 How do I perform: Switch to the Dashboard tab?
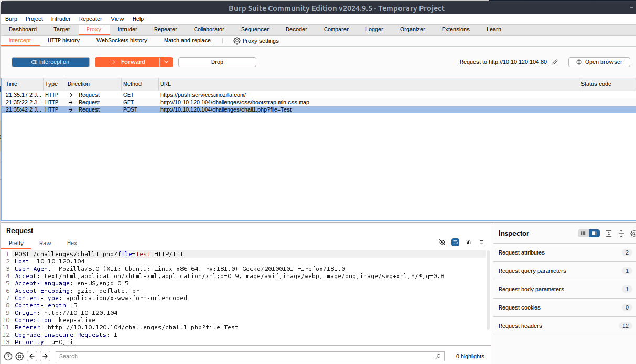pyautogui.click(x=23, y=29)
